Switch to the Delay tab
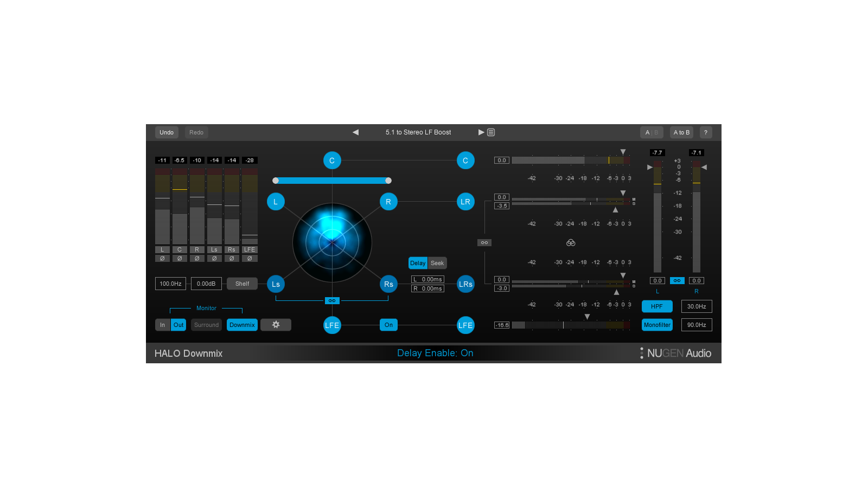Image resolution: width=868 pixels, height=488 pixels. 418,263
